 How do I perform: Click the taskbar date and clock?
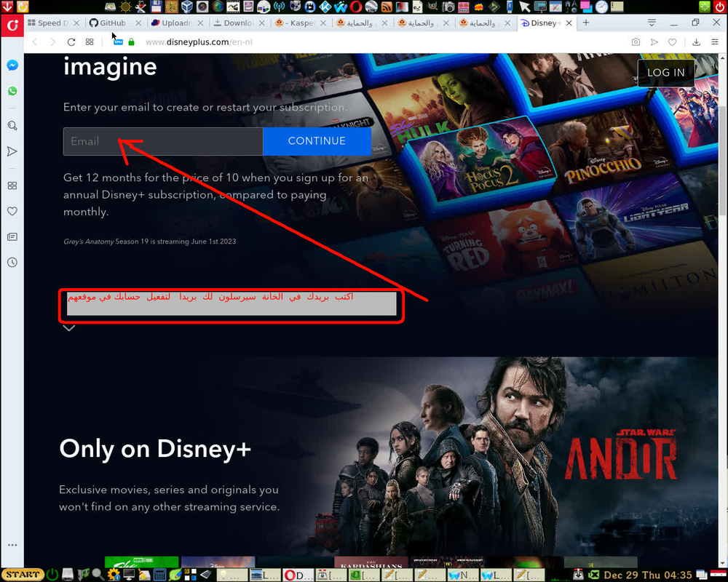pos(647,575)
